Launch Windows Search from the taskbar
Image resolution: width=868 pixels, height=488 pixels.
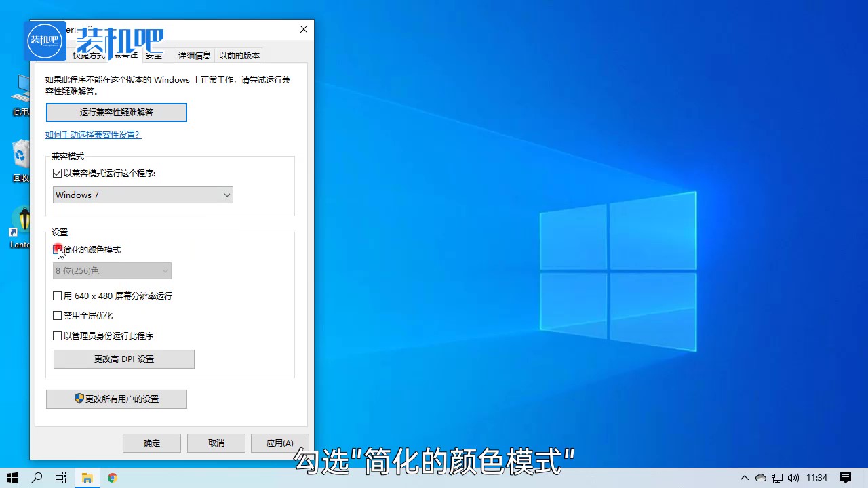tap(37, 478)
